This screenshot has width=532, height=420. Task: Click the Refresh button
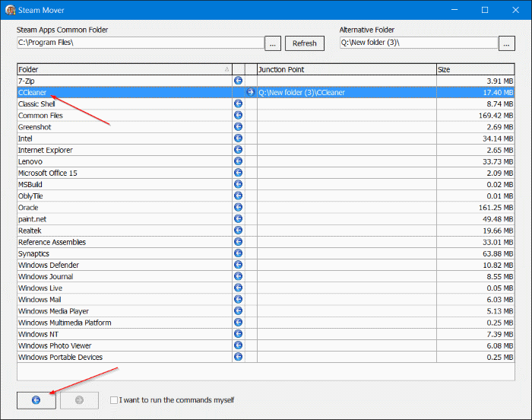click(304, 43)
